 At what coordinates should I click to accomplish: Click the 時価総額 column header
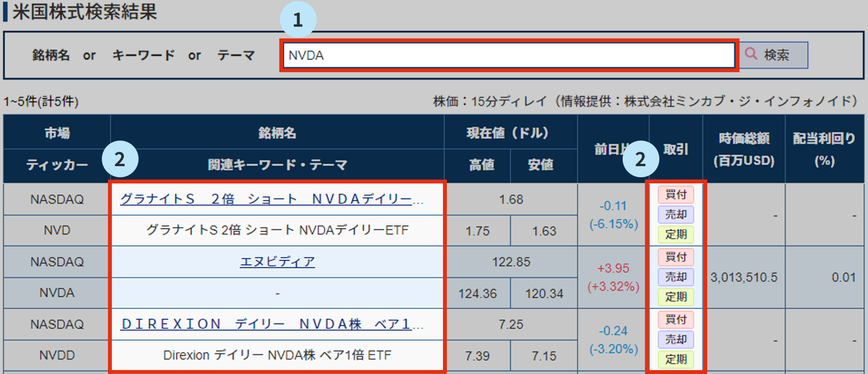[744, 149]
